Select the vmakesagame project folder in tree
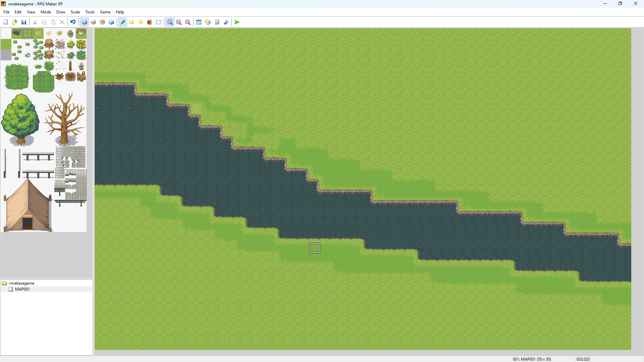Image resolution: width=644 pixels, height=362 pixels. (x=21, y=283)
